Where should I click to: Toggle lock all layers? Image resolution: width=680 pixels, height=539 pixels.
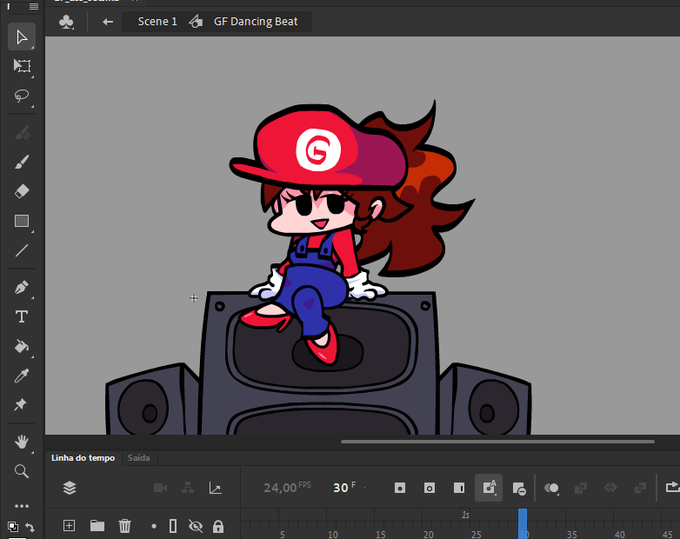(218, 526)
